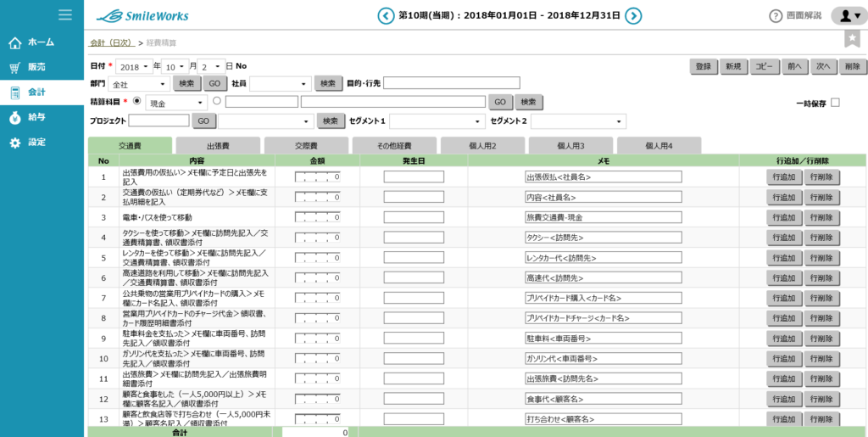Click memo field 旅費交通費-現金
This screenshot has width=868, height=437.
pos(604,217)
